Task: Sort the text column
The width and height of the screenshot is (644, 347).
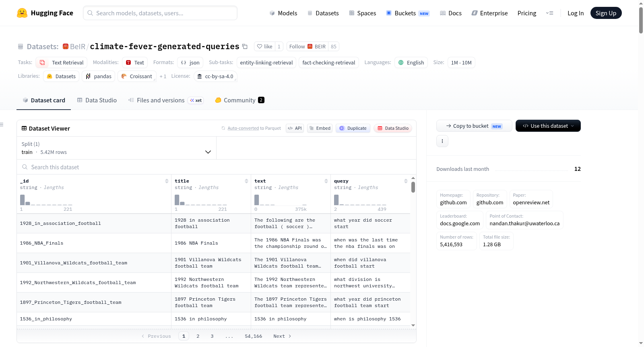Action: click(x=326, y=181)
